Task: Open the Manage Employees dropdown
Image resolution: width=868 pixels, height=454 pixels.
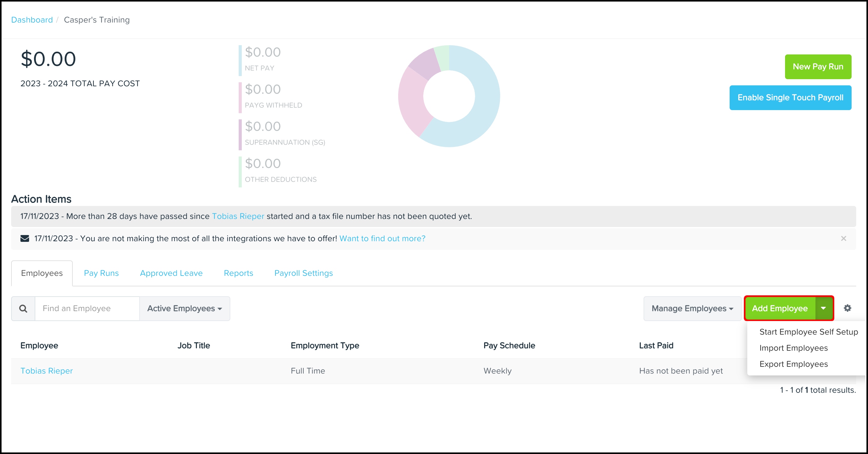Action: click(x=692, y=309)
